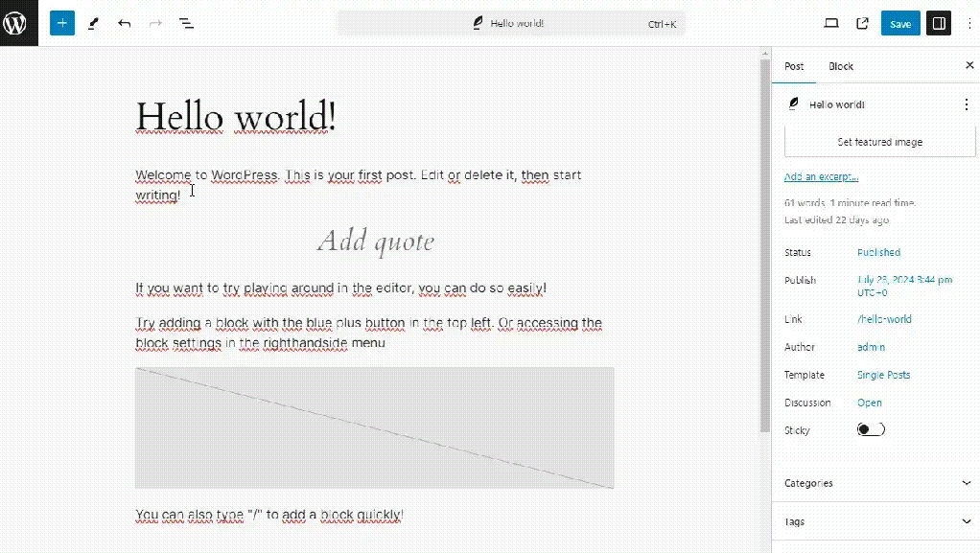Open the Hello world! command palette bar
Image resolution: width=980 pixels, height=553 pixels.
click(512, 23)
